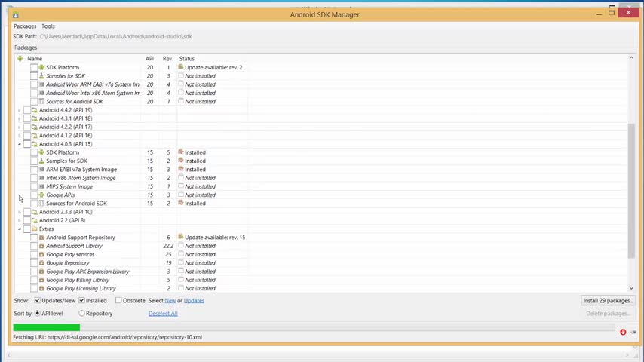Collapse the Extras node

[x=20, y=229]
